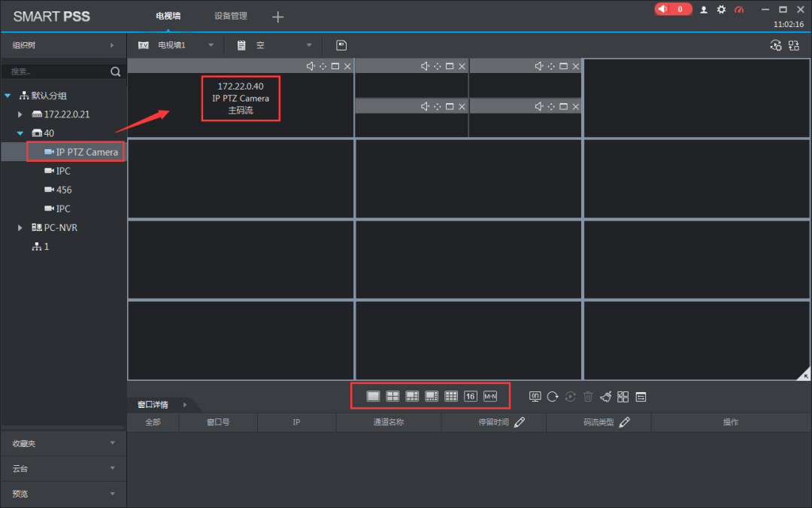Select four-window split layout

392,397
